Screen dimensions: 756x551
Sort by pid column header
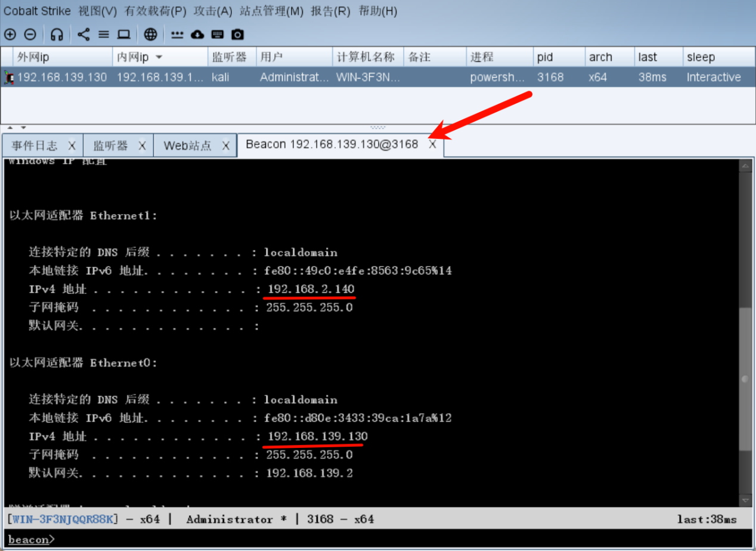coord(559,57)
